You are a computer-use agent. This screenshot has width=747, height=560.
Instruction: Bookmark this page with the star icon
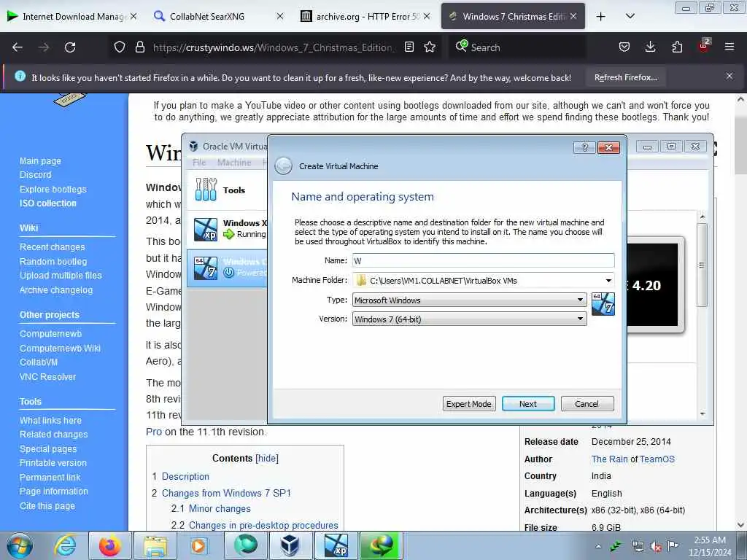coord(430,47)
